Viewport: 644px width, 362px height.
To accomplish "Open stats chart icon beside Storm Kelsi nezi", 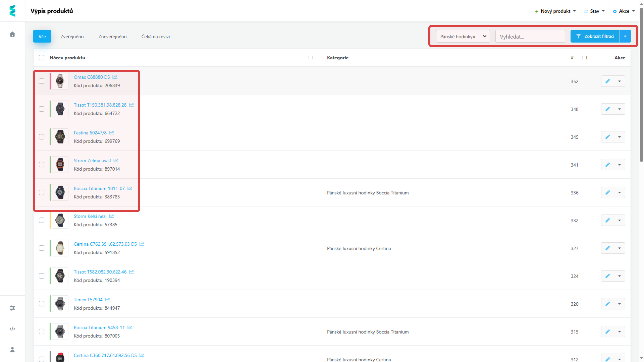I will (112, 216).
